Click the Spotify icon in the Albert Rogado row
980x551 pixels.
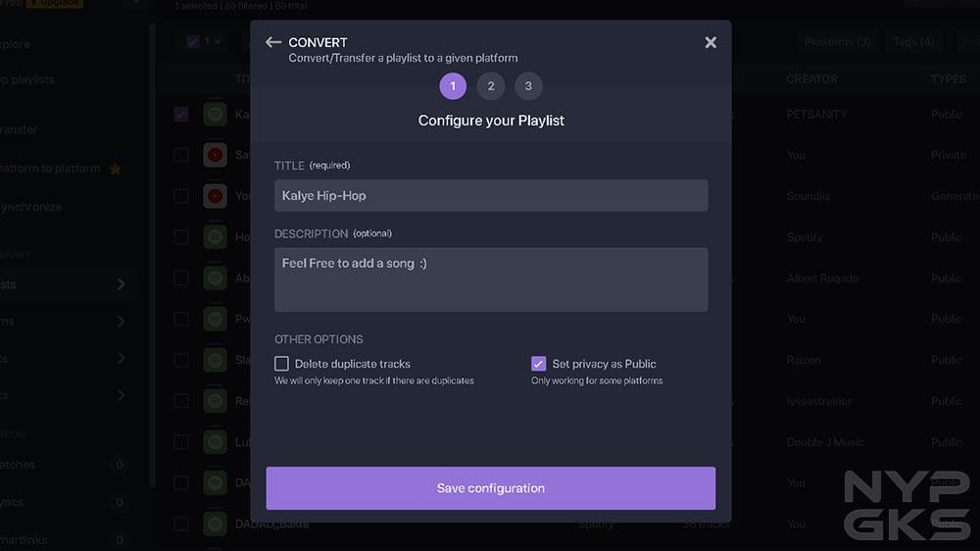pos(215,278)
